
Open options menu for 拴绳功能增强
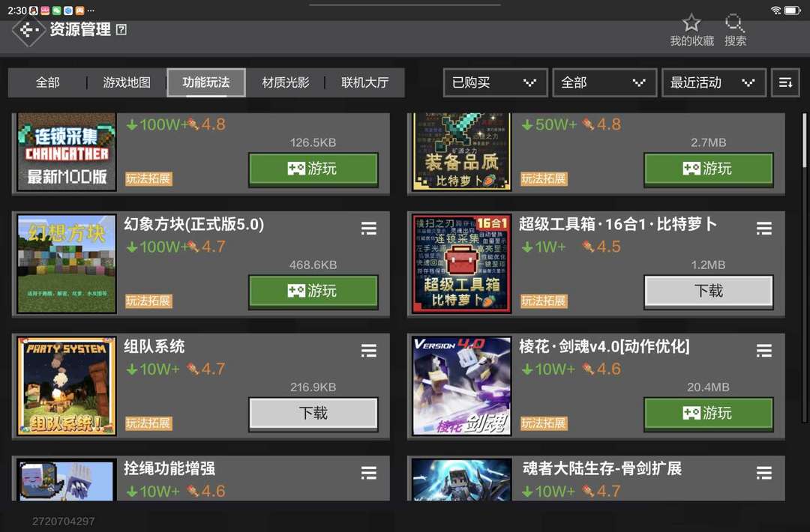pos(369,473)
